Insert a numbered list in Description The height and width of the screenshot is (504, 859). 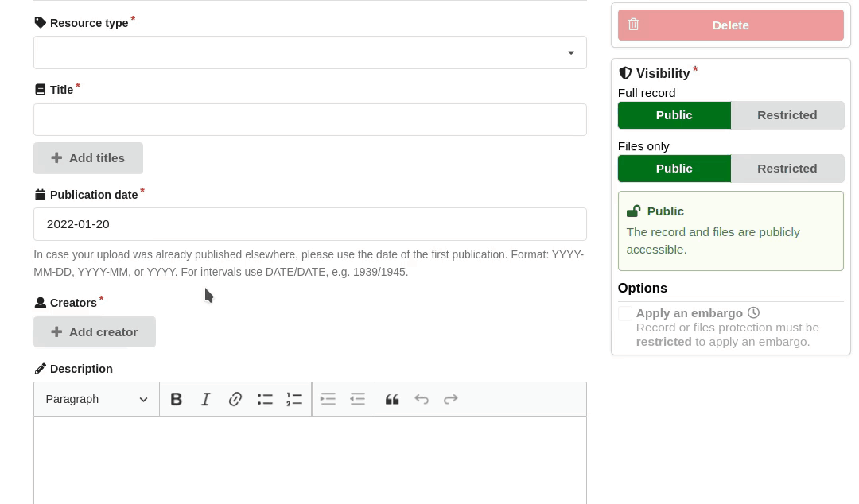coord(294,399)
